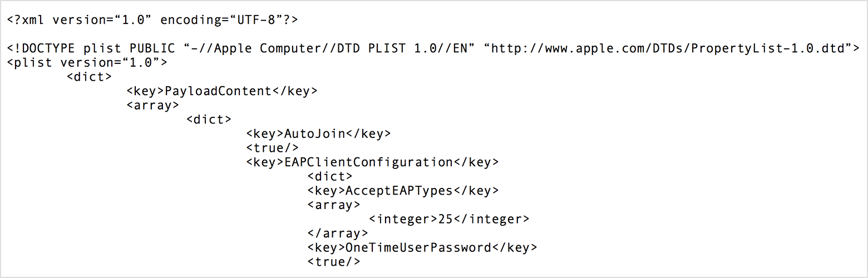This screenshot has height=278, width=868.
Task: Click the opening plist version tag
Action: click(87, 62)
